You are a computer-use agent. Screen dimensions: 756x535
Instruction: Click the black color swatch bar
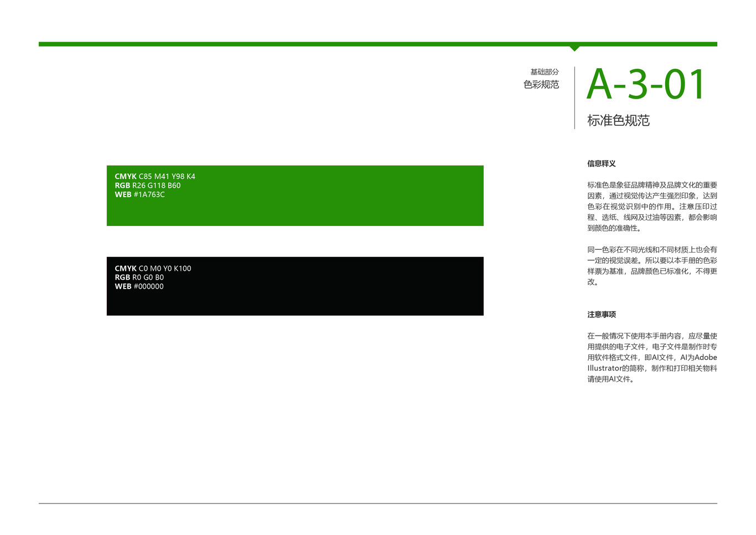(295, 286)
